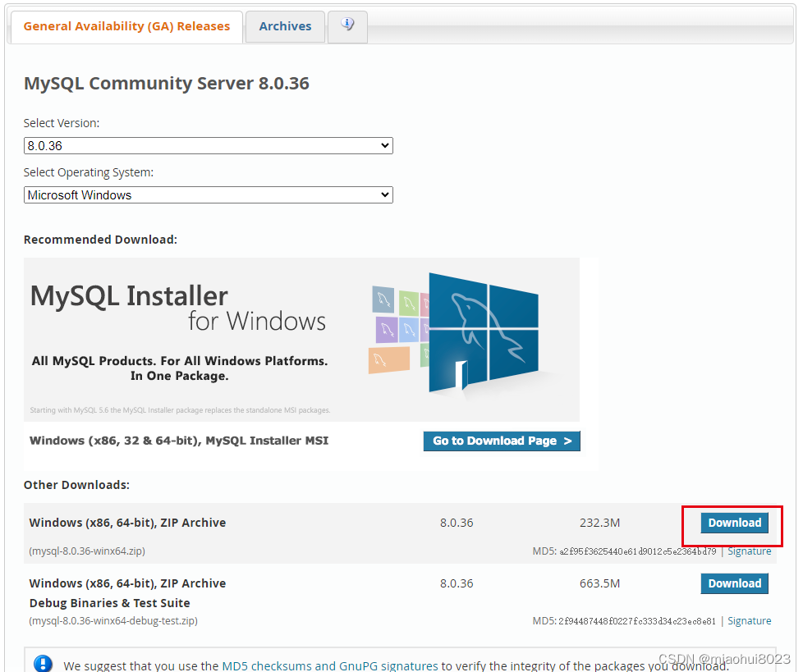Click the MD5 hash starting with 2f944874

[x=637, y=621]
